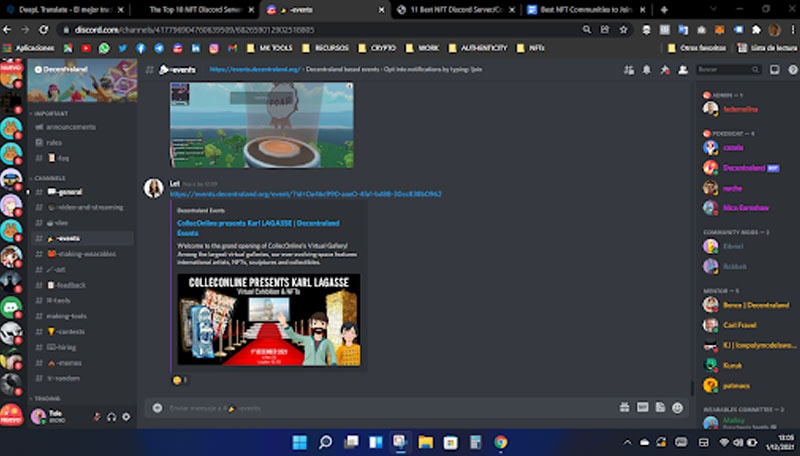Open the WhatsApp bookmark icon
800x456 pixels.
pyautogui.click(x=104, y=48)
